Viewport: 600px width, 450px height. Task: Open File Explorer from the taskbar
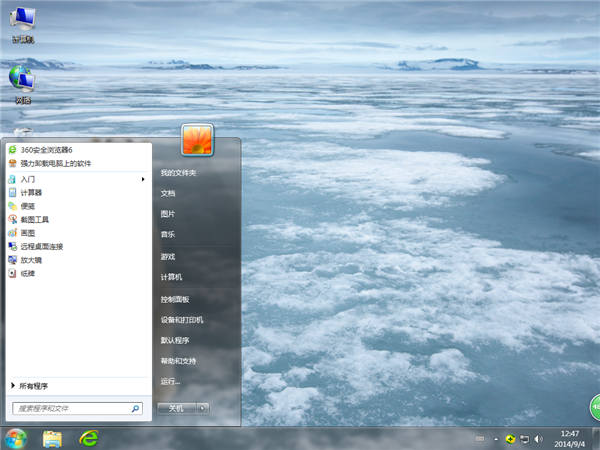(x=52, y=438)
